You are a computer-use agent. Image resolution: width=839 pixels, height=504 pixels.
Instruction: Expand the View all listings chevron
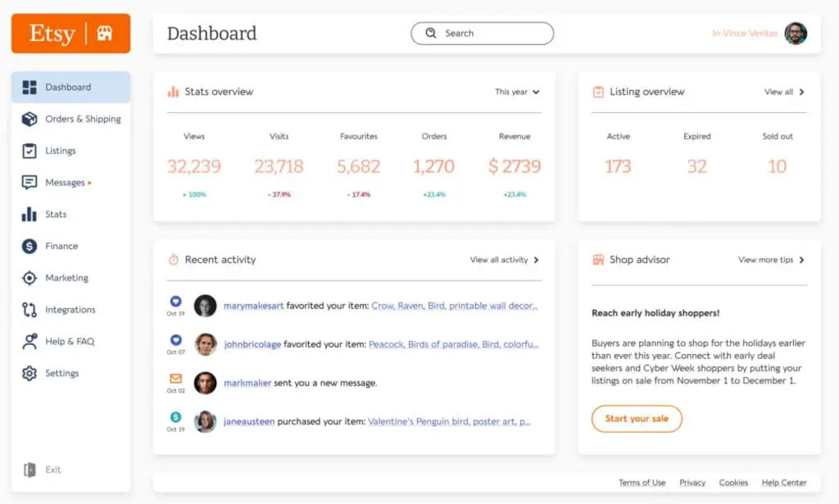pyautogui.click(x=802, y=92)
